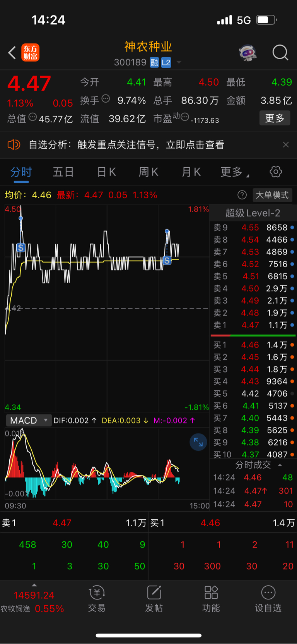This screenshot has height=644, width=297.
Task: Tap the 卖4 4.50 order row
Action: click(253, 289)
